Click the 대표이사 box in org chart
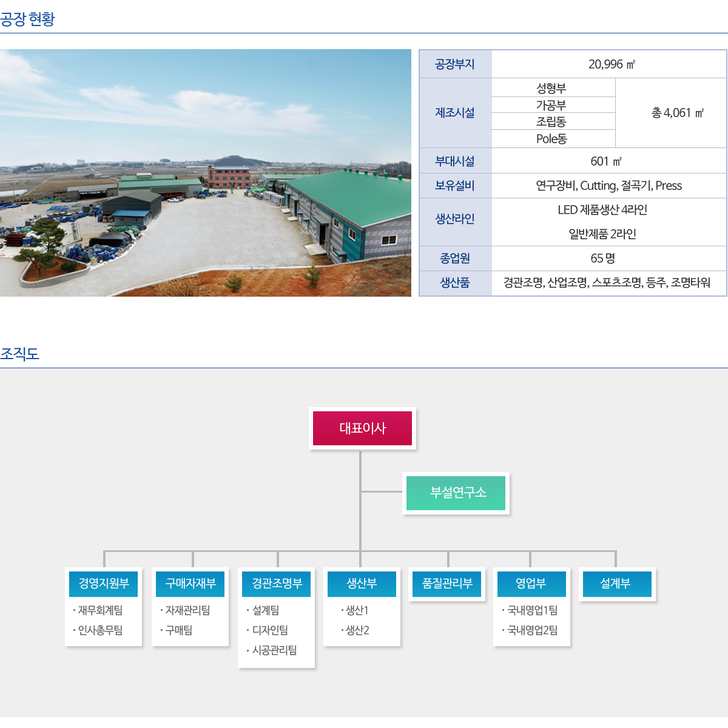The width and height of the screenshot is (728, 728). (x=362, y=428)
